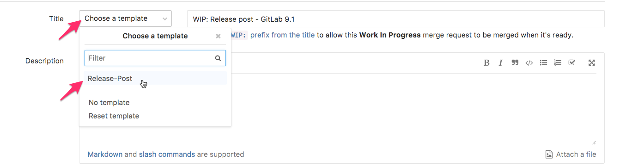Apply italic text formatting
The width and height of the screenshot is (644, 167).
(x=500, y=63)
